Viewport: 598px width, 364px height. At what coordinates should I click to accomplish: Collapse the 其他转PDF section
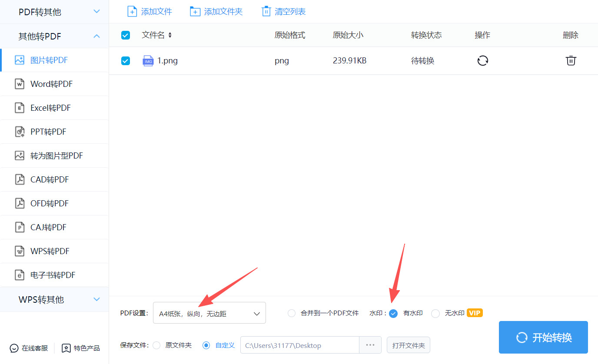pyautogui.click(x=54, y=36)
